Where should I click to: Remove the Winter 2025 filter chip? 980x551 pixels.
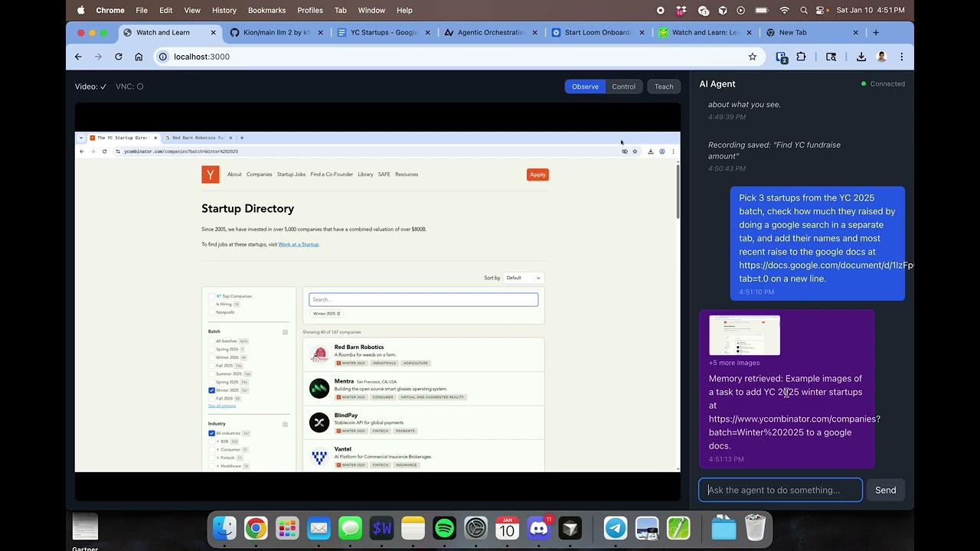tap(338, 314)
